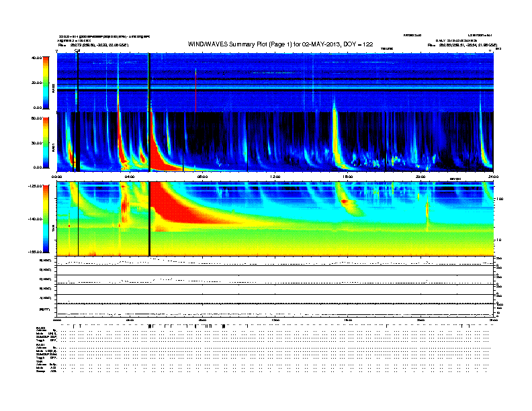Click the 60.00 value on RAD1 scale
This screenshot has width=532, height=411.
coord(36,118)
